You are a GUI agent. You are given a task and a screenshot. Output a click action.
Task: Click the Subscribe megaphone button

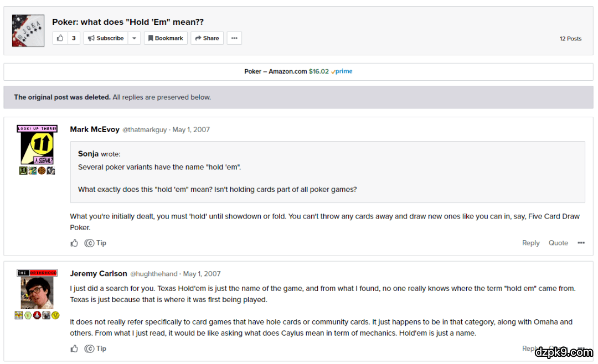(106, 38)
